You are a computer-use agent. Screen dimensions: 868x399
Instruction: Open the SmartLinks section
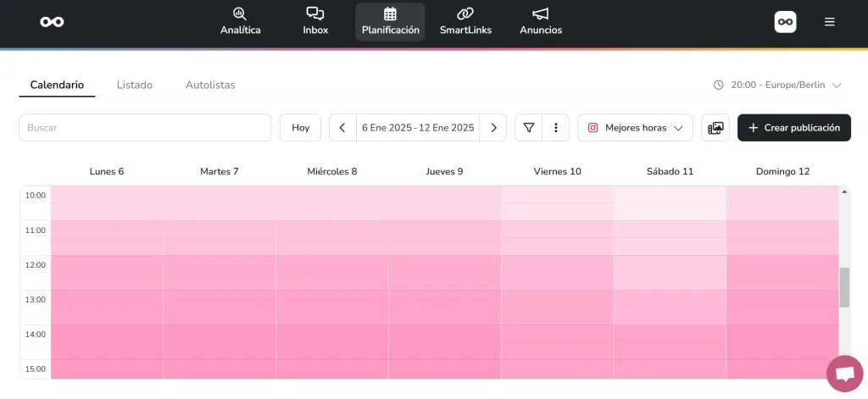465,21
